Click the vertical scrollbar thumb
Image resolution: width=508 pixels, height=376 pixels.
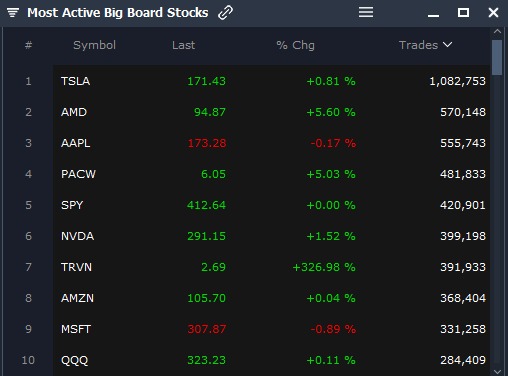coord(497,57)
